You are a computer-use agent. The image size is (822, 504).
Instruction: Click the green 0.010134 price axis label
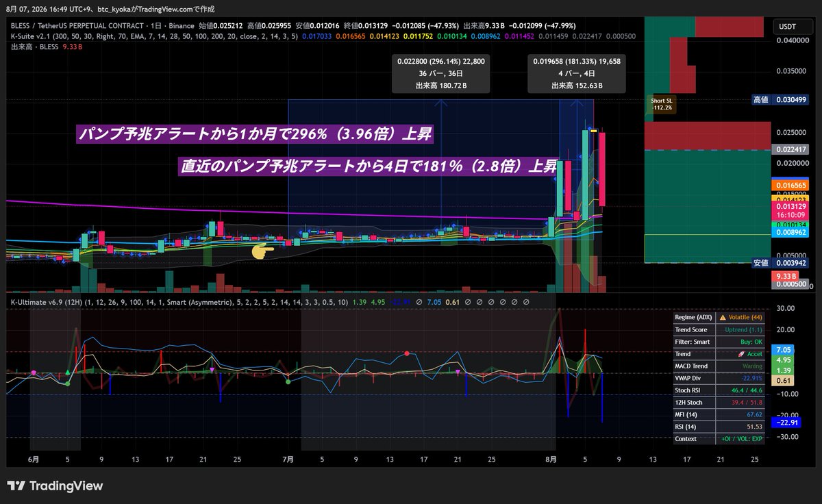789,224
